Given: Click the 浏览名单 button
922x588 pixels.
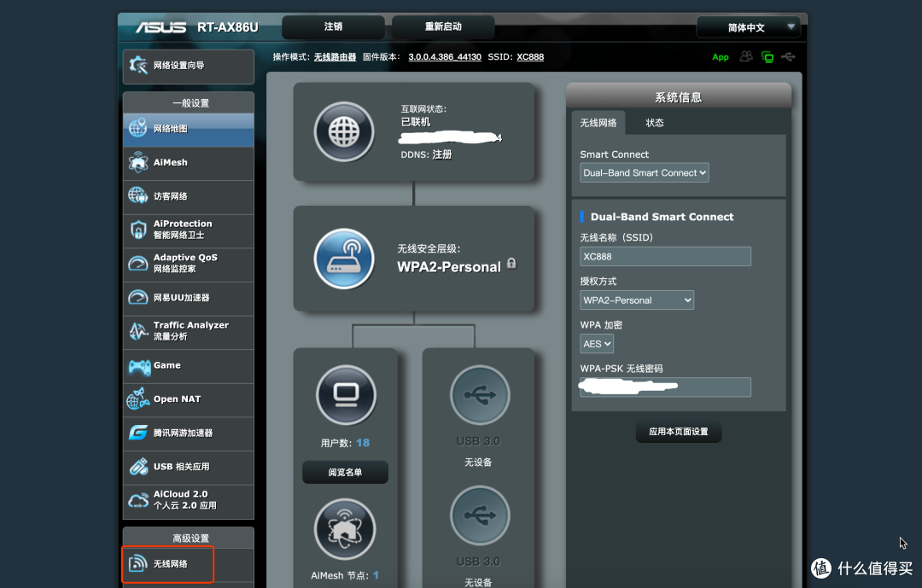Looking at the screenshot, I should [345, 472].
